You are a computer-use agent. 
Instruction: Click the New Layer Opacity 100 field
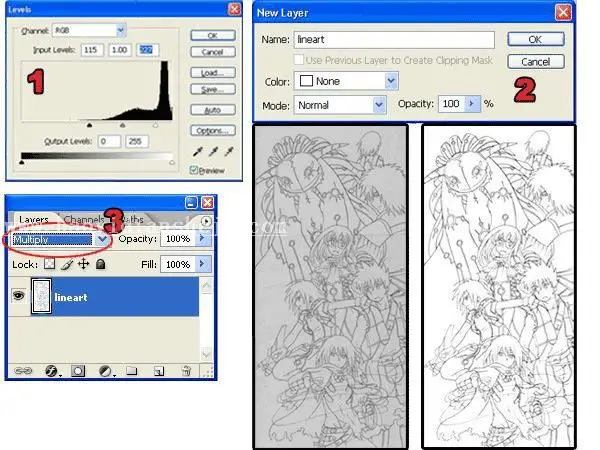452,104
